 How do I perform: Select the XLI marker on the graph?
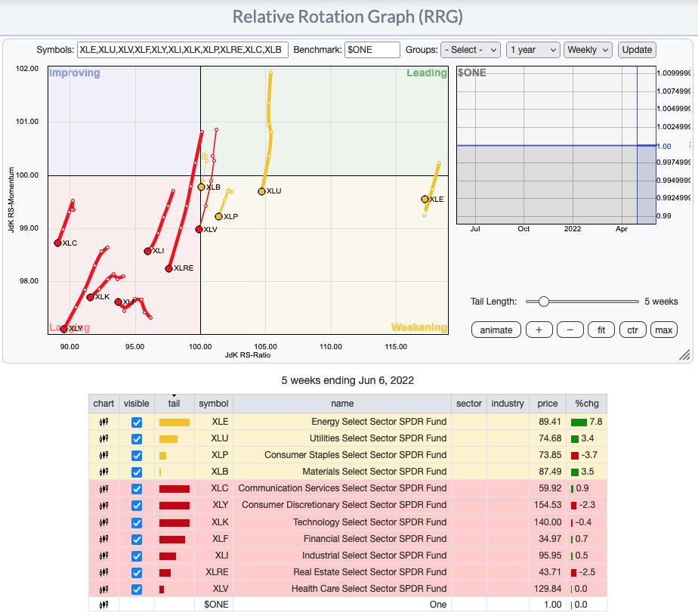coord(148,251)
